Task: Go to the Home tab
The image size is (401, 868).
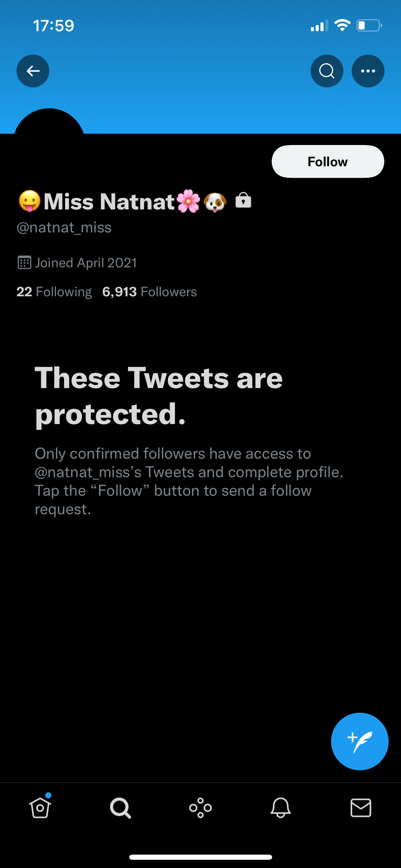Action: (x=40, y=807)
